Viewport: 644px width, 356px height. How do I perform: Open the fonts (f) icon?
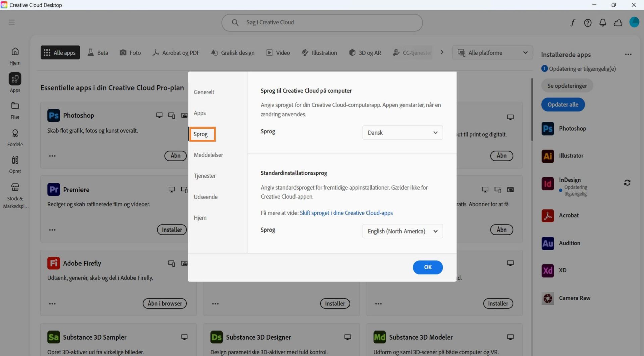tap(573, 22)
